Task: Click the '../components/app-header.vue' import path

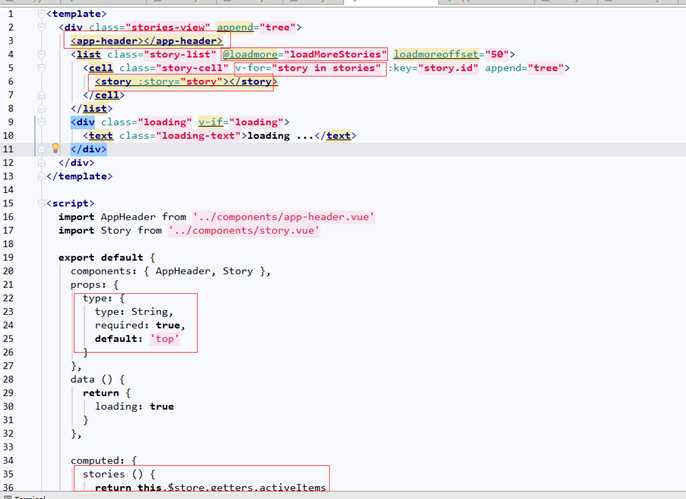Action: tap(284, 217)
